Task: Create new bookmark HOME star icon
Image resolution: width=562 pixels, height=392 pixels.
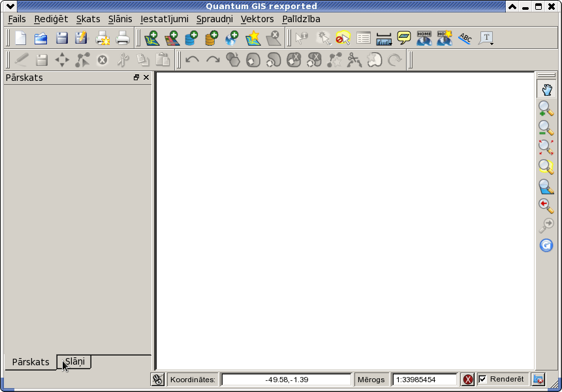Action: click(x=445, y=38)
